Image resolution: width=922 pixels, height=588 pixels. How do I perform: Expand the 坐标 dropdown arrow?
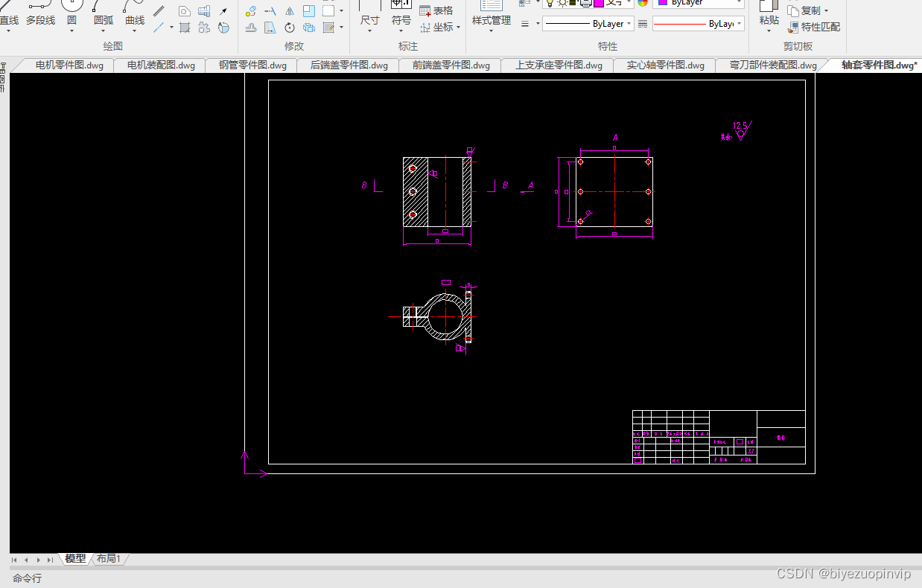[459, 28]
